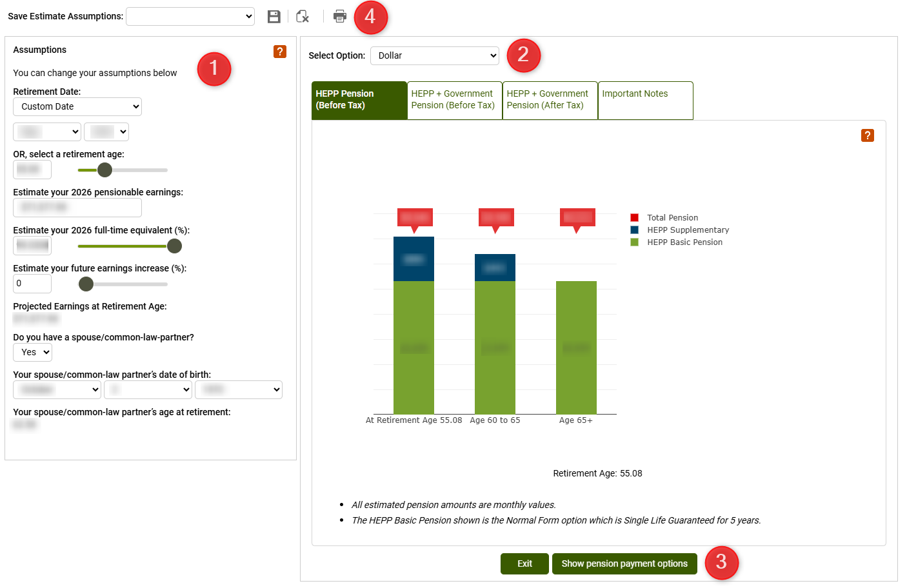Click the full-time equivalent slider handle
The height and width of the screenshot is (588, 907).
click(174, 246)
